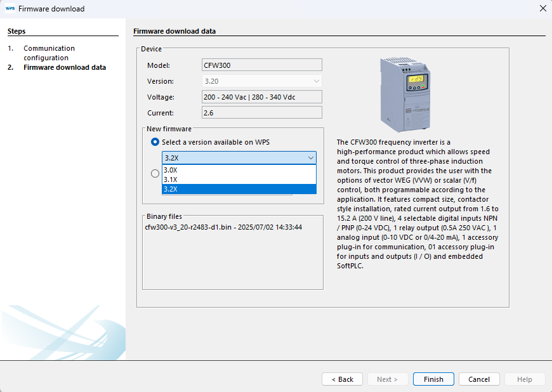Select 'Select a version available on WPS' radio
This screenshot has width=552, height=392.
pyautogui.click(x=155, y=142)
